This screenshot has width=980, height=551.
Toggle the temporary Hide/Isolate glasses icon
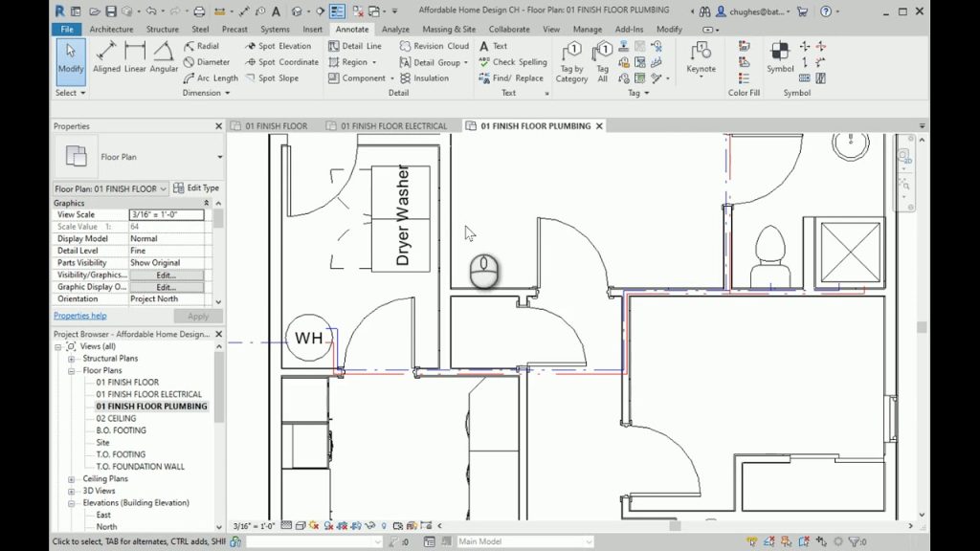click(370, 525)
